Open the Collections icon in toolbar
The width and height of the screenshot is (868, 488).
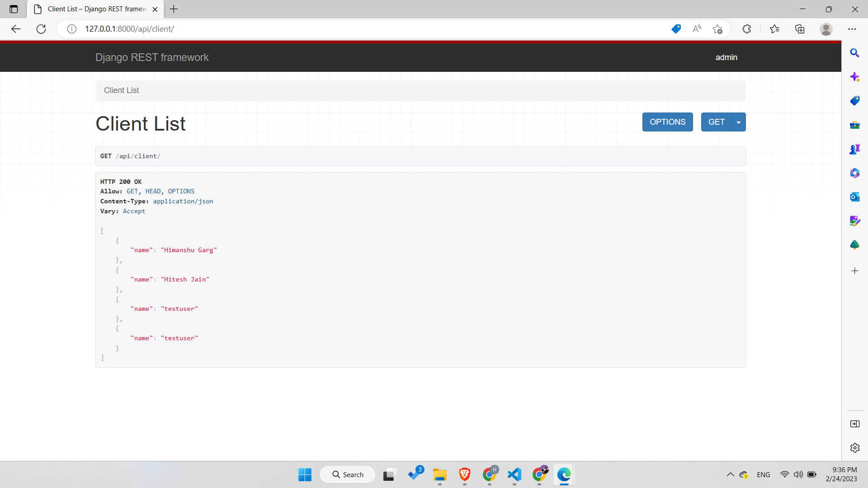click(800, 29)
